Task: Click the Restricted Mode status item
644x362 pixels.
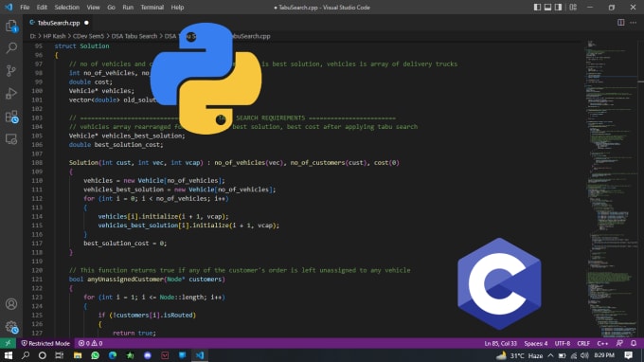Action: [x=45, y=343]
